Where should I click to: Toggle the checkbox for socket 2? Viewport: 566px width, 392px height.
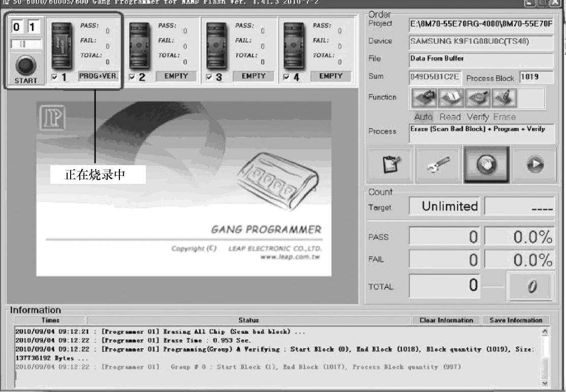click(x=132, y=77)
